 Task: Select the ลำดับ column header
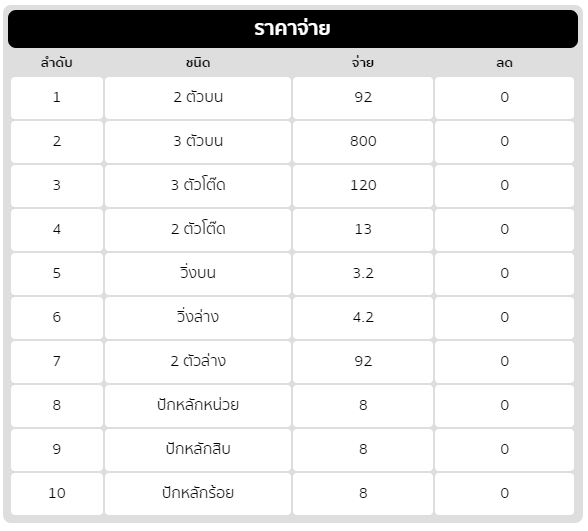pyautogui.click(x=57, y=63)
